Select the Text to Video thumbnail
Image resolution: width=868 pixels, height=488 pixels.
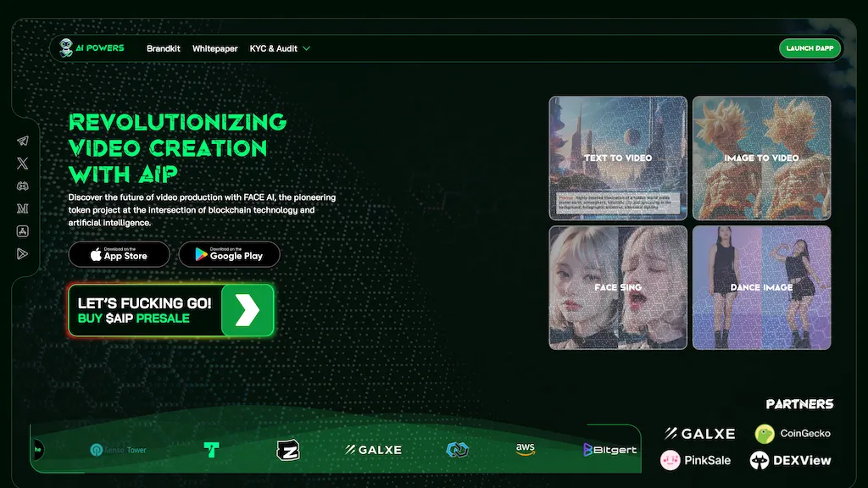pos(618,158)
